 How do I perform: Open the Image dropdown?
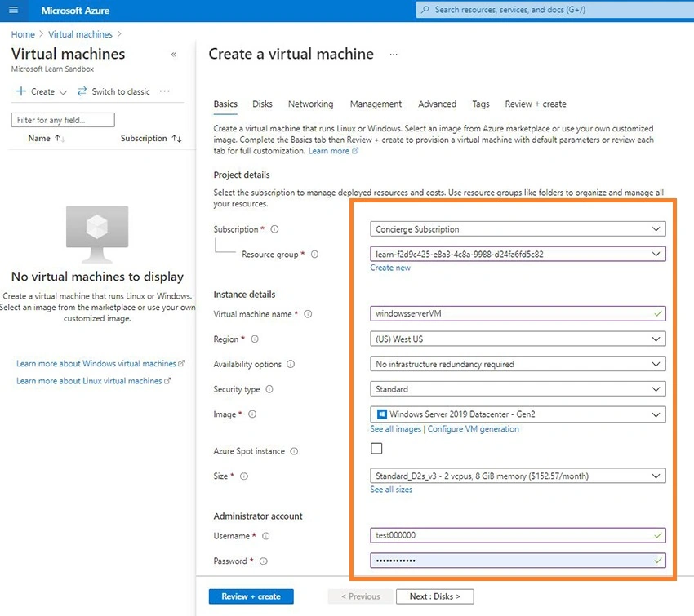click(518, 414)
